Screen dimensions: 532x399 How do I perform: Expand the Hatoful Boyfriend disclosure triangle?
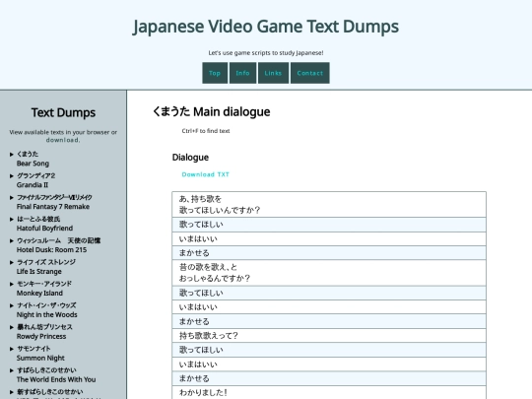pos(12,219)
